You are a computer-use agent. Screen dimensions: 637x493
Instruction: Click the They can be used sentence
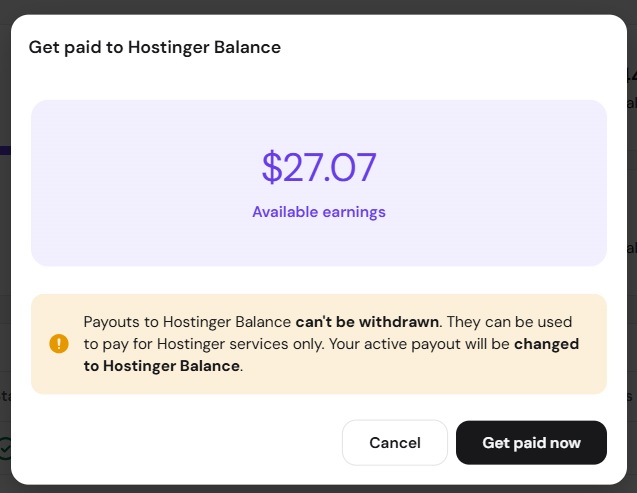(509, 322)
